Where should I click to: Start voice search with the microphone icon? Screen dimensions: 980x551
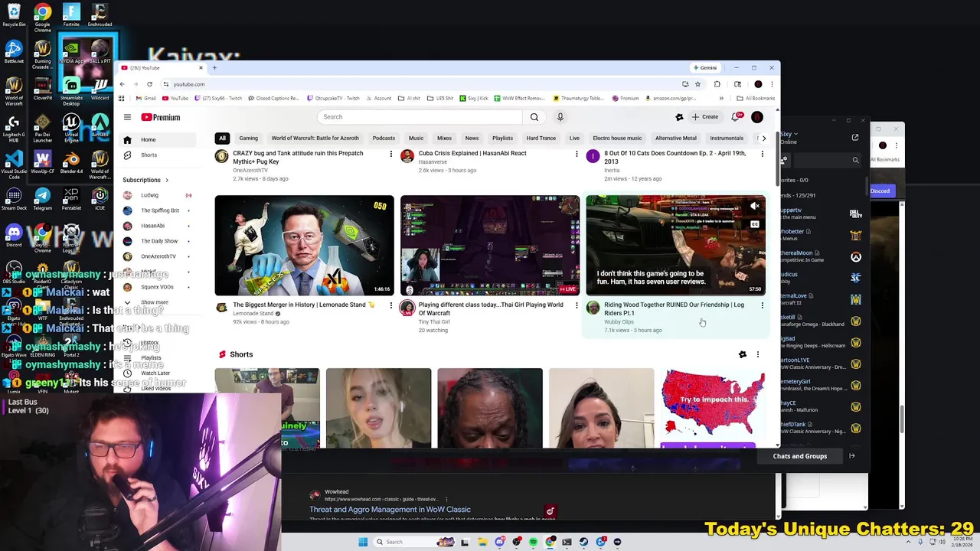pos(560,117)
